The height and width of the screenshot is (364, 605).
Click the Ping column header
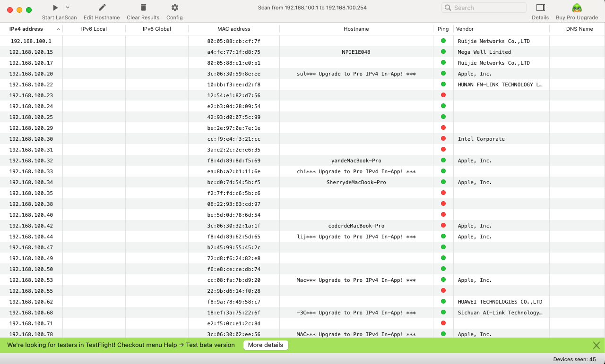(443, 29)
